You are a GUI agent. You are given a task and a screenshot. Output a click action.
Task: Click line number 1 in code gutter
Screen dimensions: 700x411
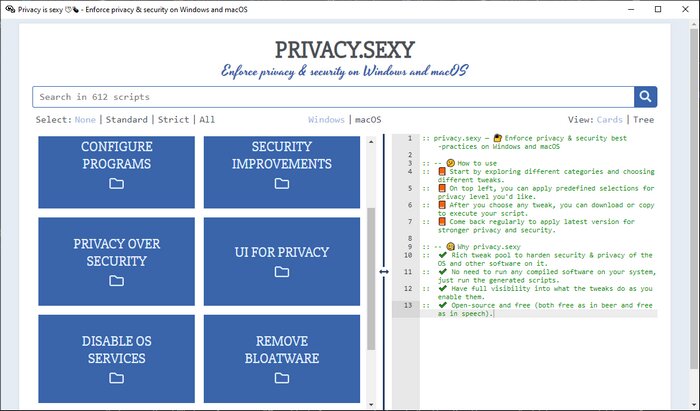tap(410, 138)
